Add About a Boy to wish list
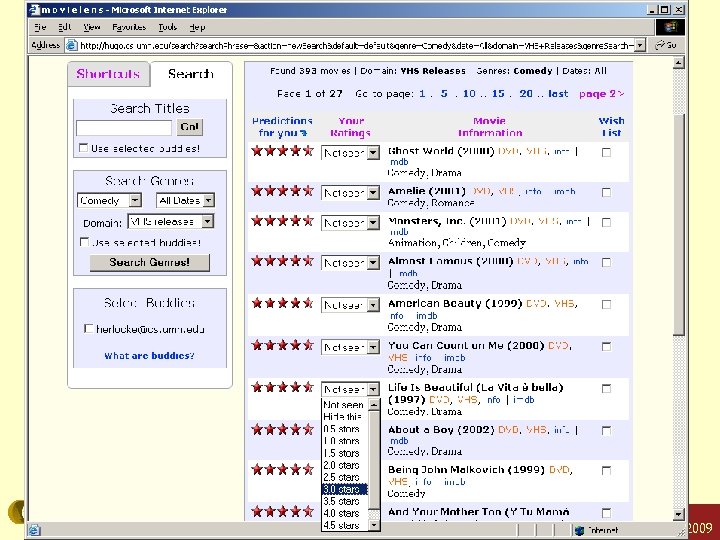Image resolution: width=720 pixels, height=540 pixels. (606, 431)
